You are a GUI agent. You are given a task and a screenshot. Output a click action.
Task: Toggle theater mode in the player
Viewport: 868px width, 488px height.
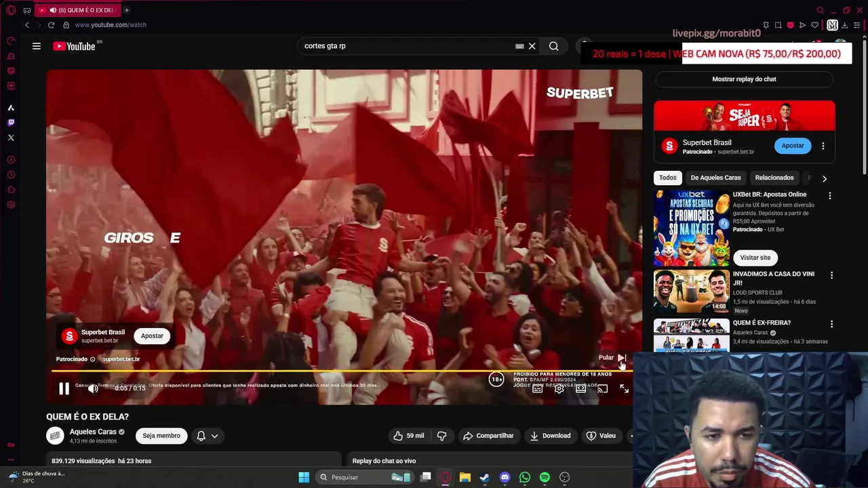coord(580,388)
